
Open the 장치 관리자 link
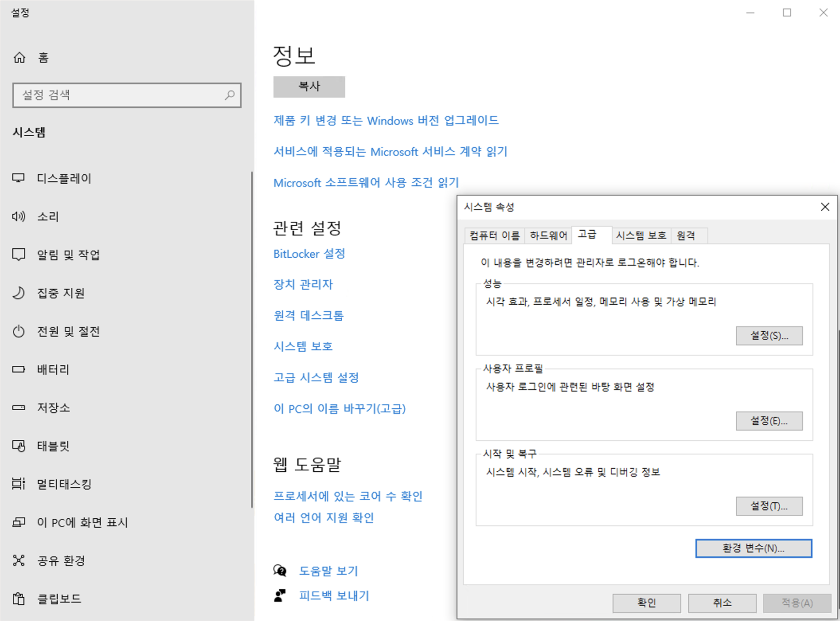tap(303, 284)
